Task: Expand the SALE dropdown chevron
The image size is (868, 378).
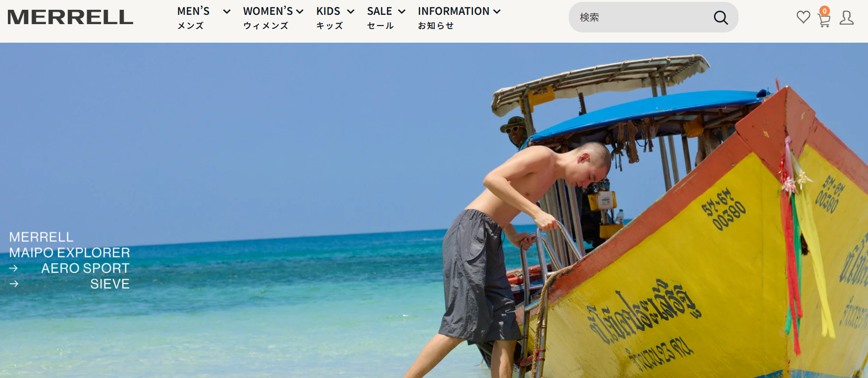Action: pos(402,12)
